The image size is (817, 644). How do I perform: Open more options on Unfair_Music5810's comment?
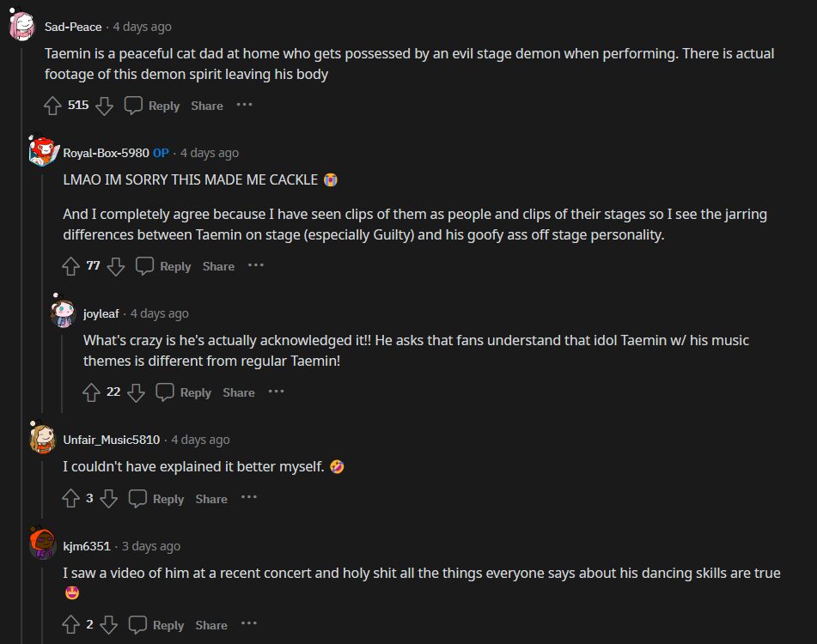pos(248,498)
